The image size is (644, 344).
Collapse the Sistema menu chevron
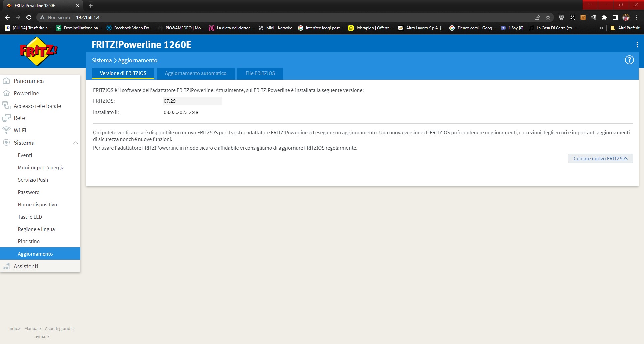tap(75, 143)
